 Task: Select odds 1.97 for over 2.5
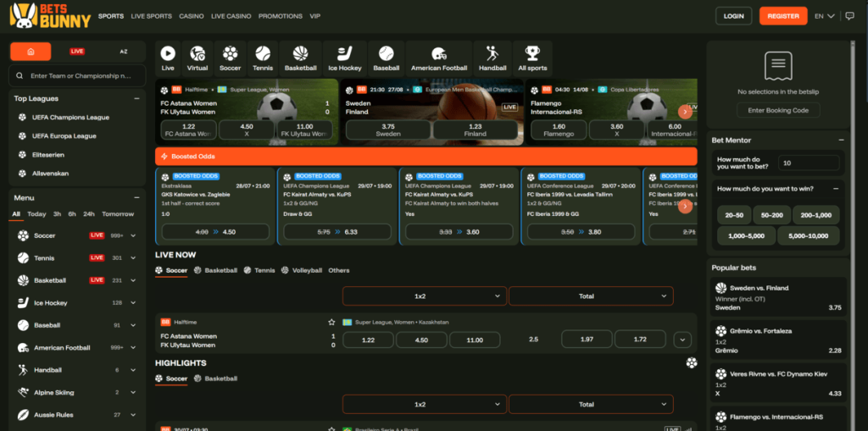point(587,340)
